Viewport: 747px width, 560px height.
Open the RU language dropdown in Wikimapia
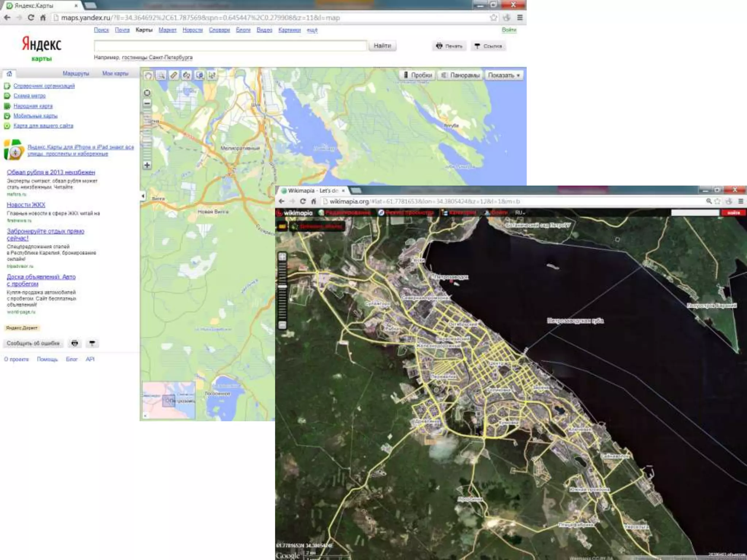[520, 213]
